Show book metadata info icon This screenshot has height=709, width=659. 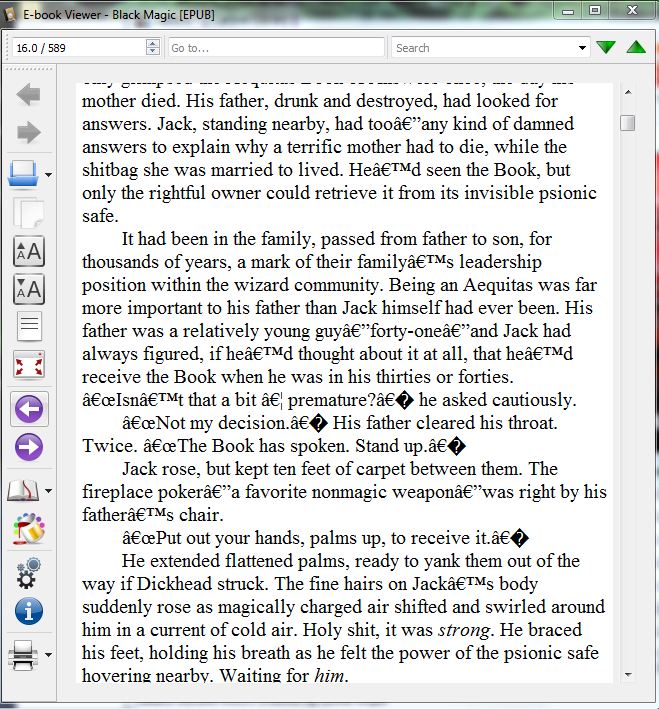pos(29,611)
